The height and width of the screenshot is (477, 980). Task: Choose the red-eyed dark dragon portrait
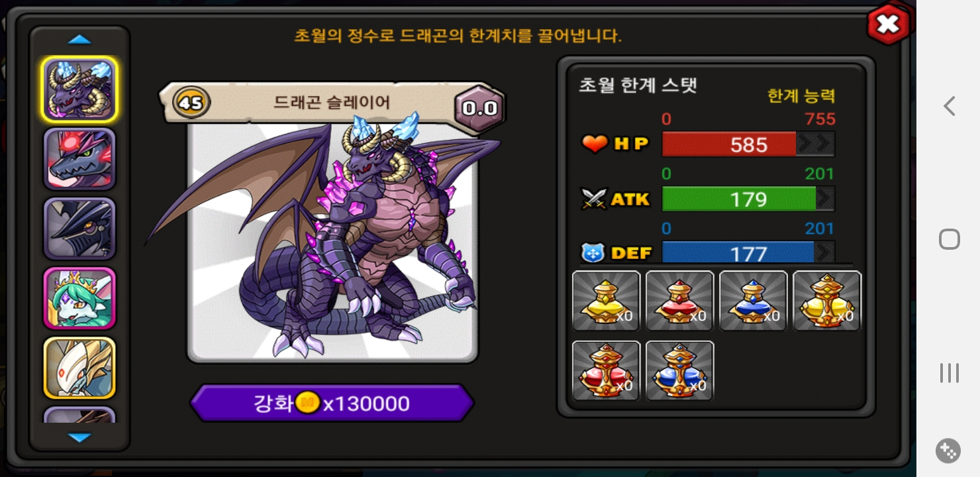click(x=79, y=159)
